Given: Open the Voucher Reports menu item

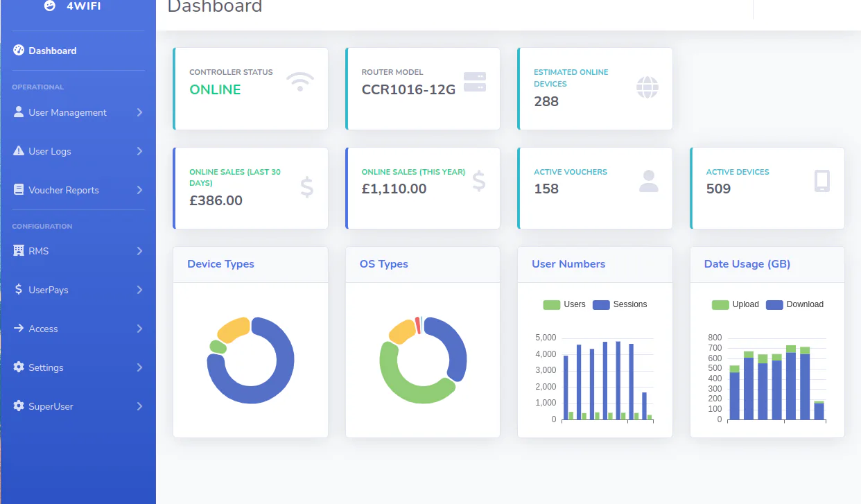Looking at the screenshot, I should point(78,190).
